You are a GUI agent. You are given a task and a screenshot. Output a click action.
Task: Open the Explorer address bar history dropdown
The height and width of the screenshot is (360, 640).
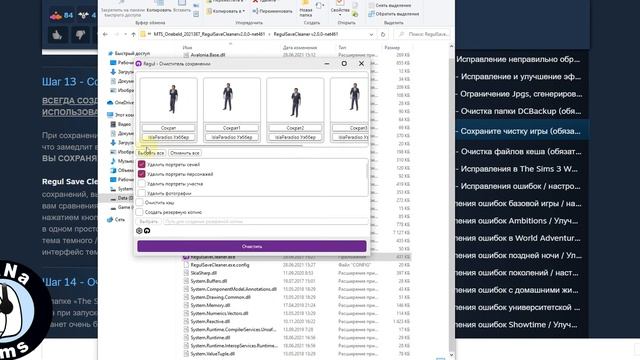[x=371, y=34]
